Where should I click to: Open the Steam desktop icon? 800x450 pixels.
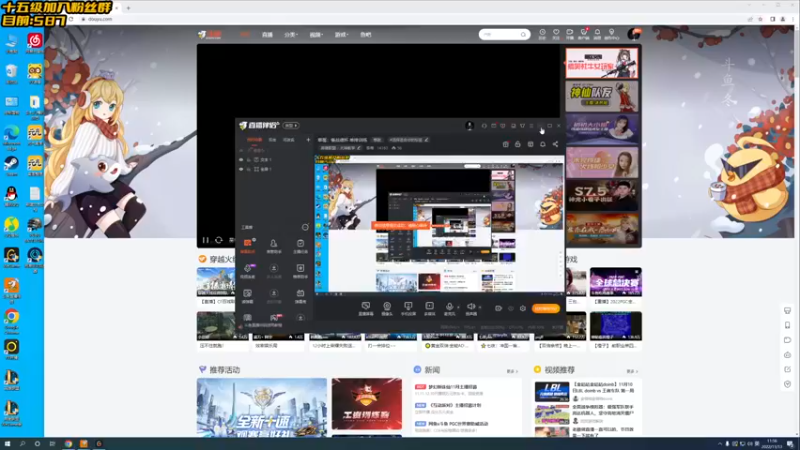tap(11, 167)
